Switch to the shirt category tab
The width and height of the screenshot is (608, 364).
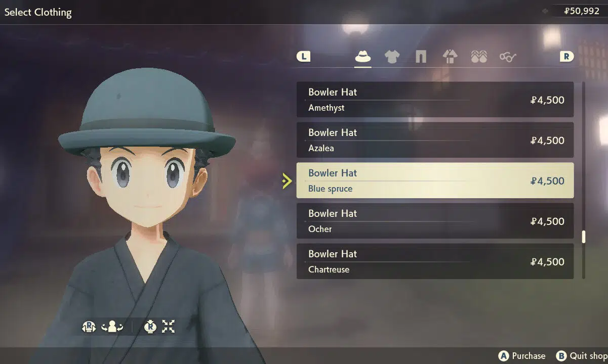tap(392, 57)
